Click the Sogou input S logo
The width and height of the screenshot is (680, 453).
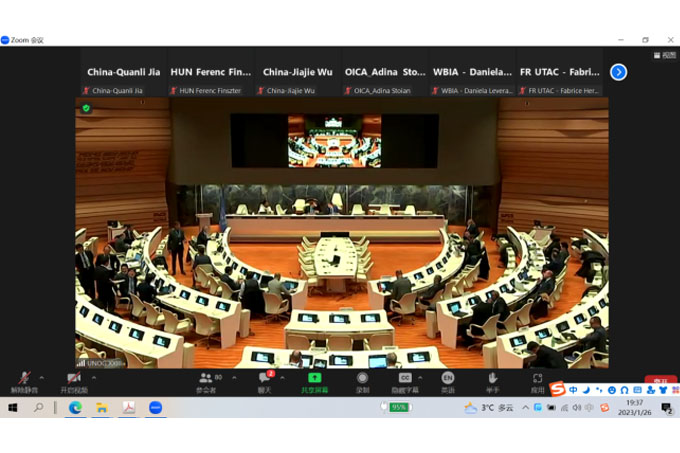click(x=558, y=389)
